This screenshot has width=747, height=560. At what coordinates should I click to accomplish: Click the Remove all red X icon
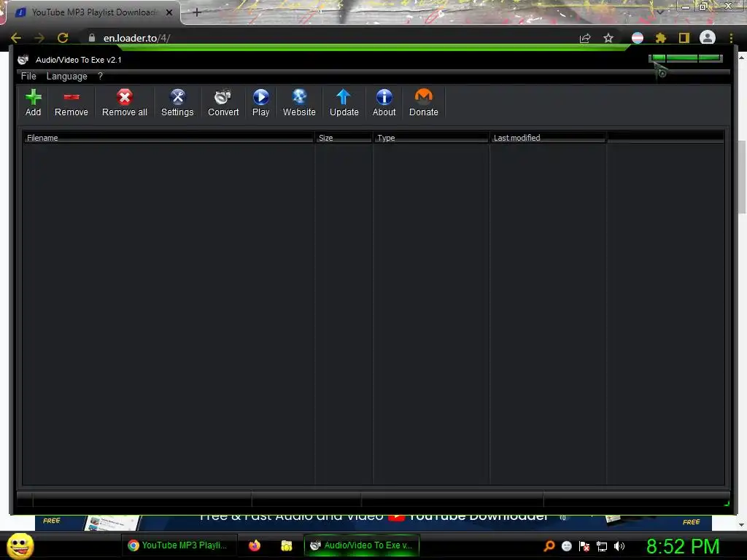tap(124, 97)
